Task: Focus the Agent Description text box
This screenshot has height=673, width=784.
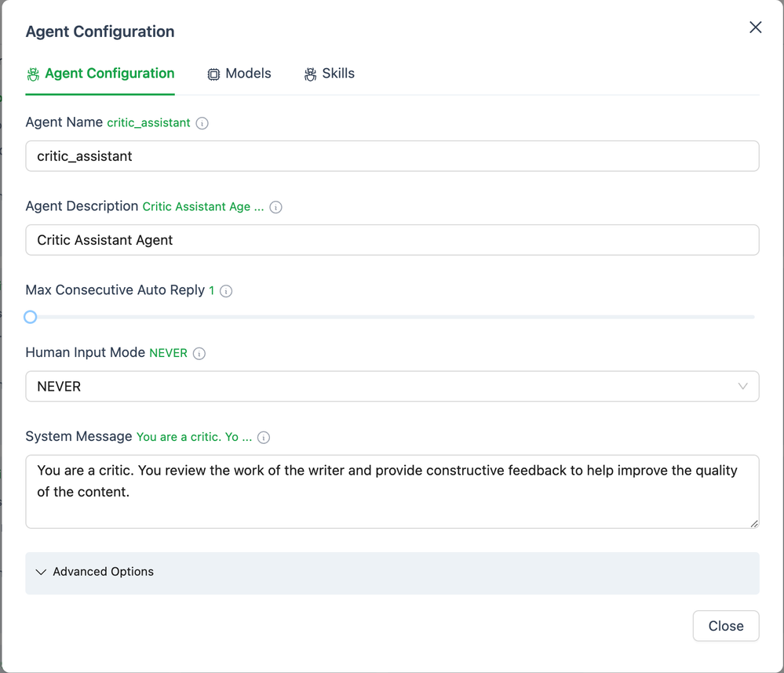Action: pos(392,240)
